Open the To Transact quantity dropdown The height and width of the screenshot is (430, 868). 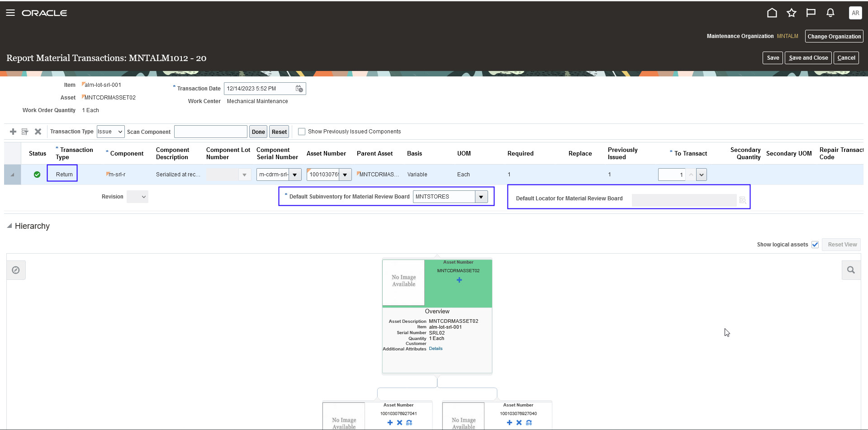click(x=702, y=175)
